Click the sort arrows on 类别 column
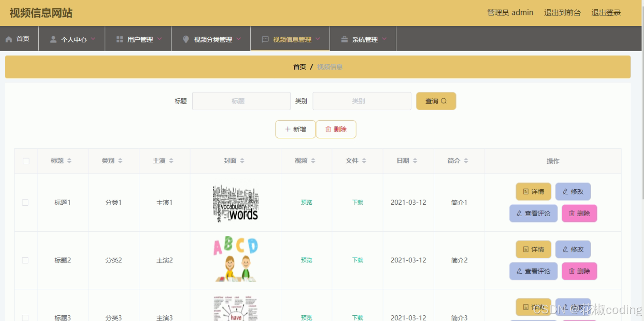Screen dimensions: 644x321 tap(120, 161)
